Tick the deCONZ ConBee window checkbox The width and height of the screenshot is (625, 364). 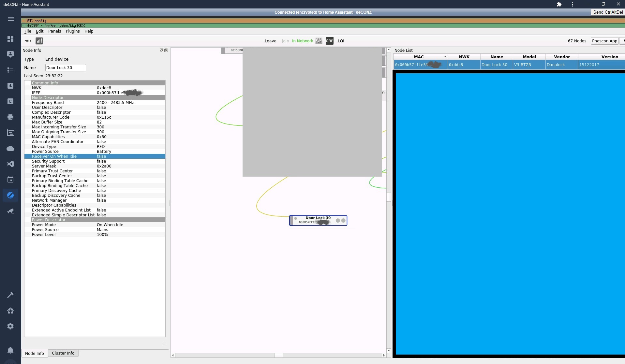coord(23,26)
